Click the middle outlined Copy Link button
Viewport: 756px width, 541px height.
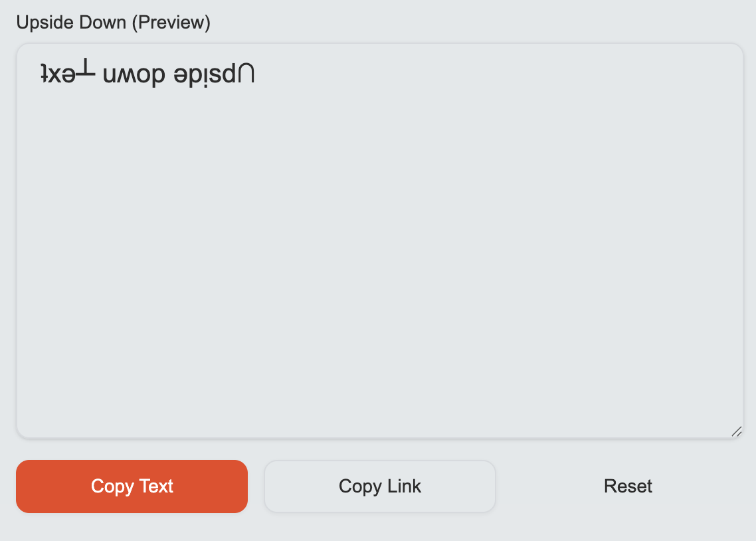(379, 486)
